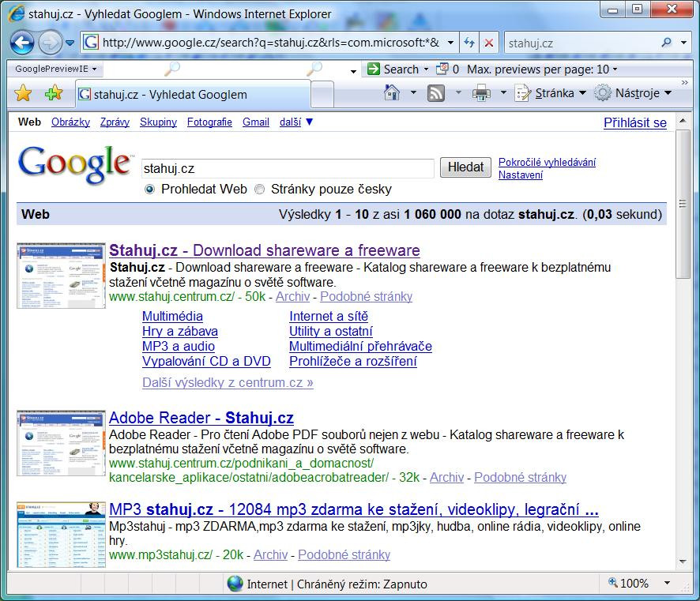
Task: Click the Home page icon
Action: [x=392, y=93]
